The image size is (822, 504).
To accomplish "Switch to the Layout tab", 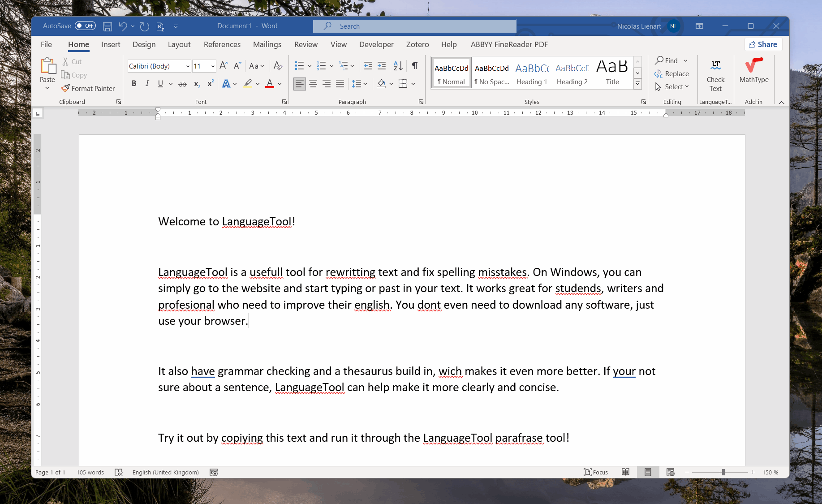I will pyautogui.click(x=179, y=44).
